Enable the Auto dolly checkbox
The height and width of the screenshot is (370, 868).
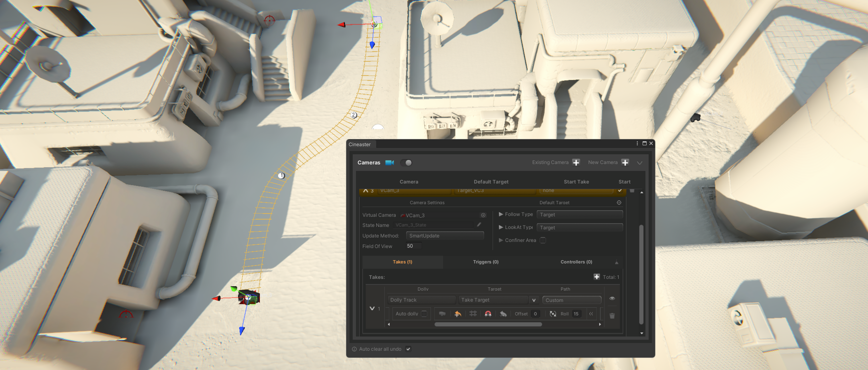click(424, 314)
